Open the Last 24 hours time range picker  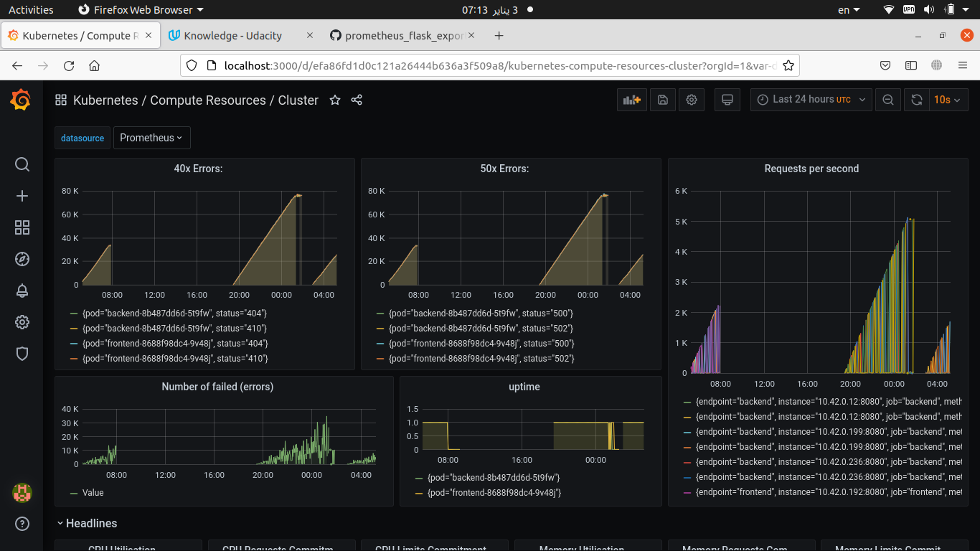click(810, 100)
